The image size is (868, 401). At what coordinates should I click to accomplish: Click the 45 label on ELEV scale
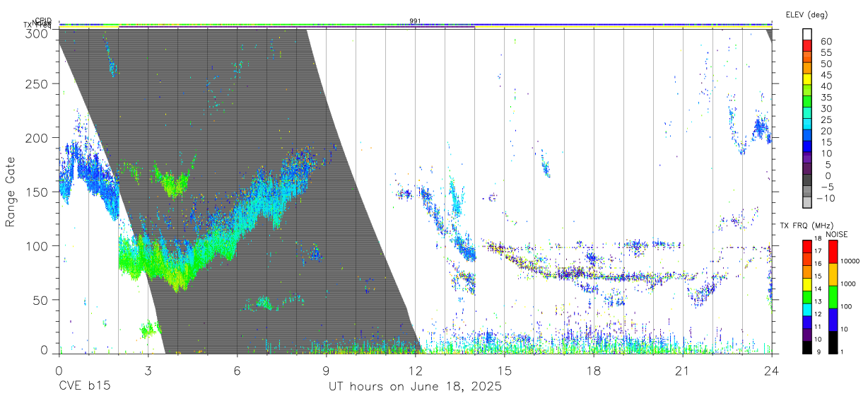pyautogui.click(x=826, y=75)
